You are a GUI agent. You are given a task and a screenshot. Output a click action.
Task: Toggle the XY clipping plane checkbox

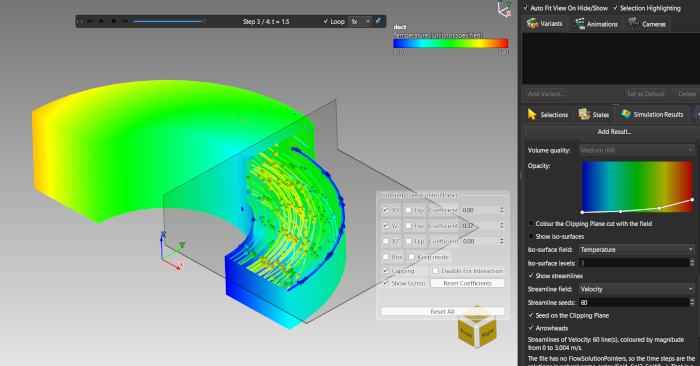[385, 210]
